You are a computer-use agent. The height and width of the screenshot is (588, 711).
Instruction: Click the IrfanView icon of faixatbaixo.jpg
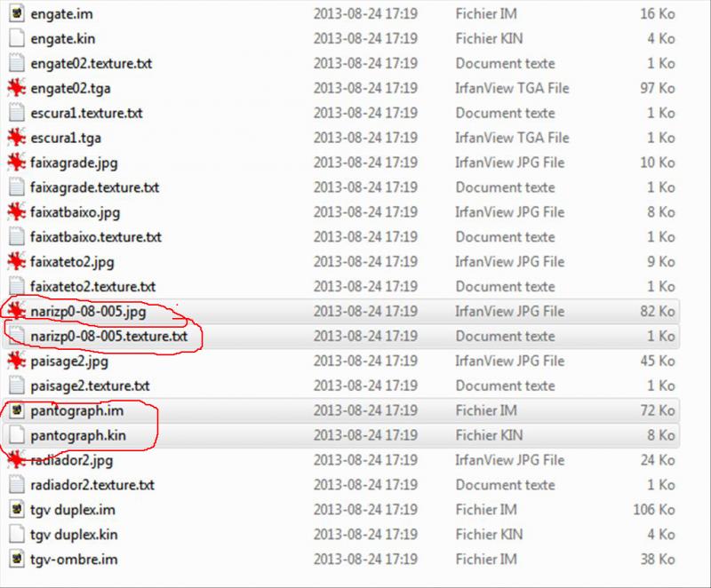16,212
